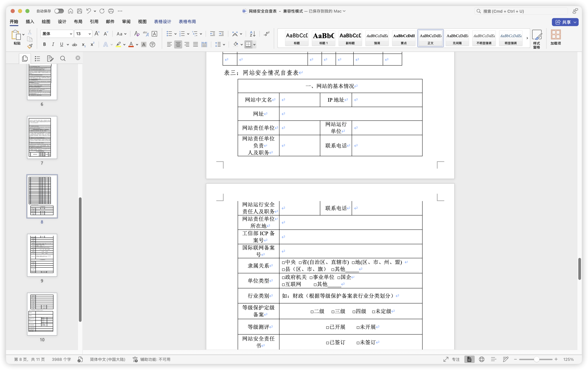Open search in navigation sidebar
This screenshot has width=588, height=370.
tap(63, 58)
